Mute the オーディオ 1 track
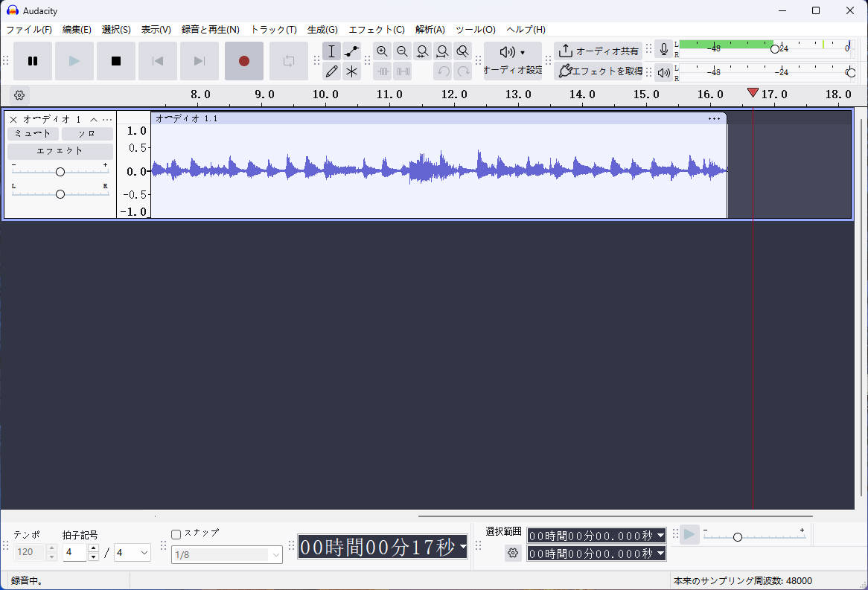 click(32, 133)
